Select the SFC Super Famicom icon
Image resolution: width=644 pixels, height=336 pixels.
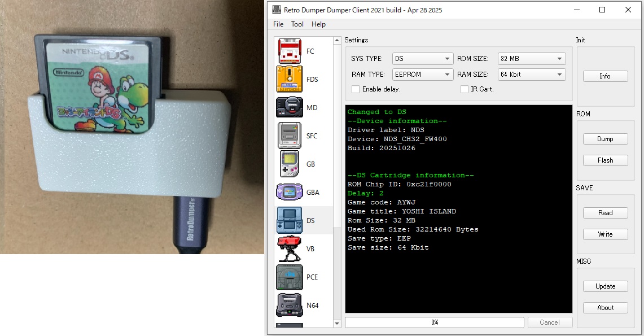tap(290, 136)
